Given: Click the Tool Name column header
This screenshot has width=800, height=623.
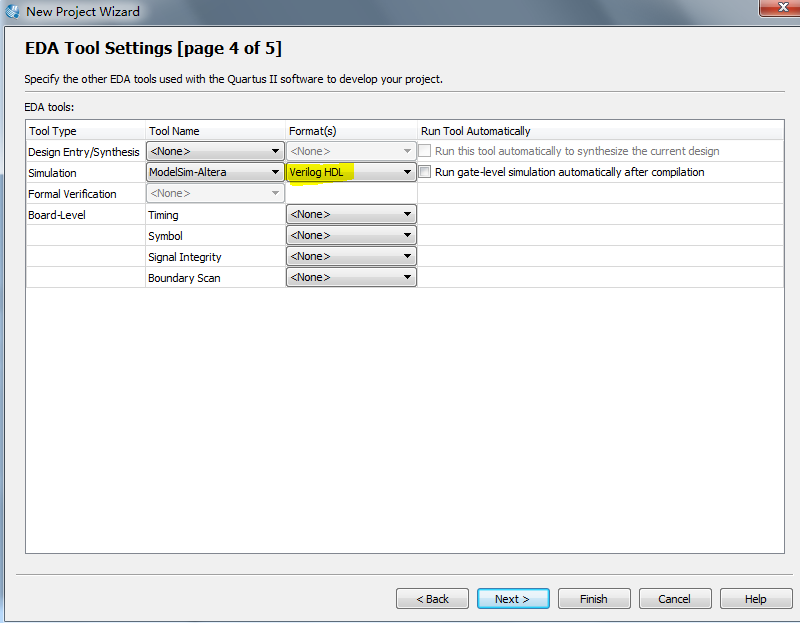Looking at the screenshot, I should coord(215,131).
